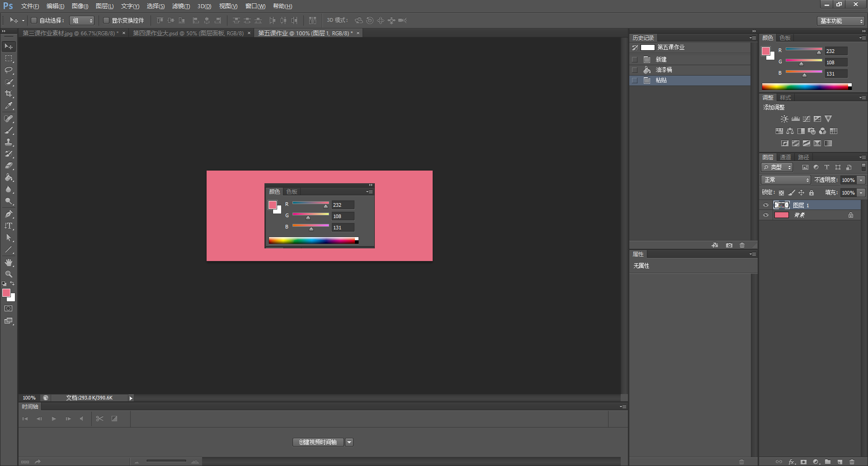Image resolution: width=868 pixels, height=466 pixels.
Task: Select the Quick Selection tool
Action: pos(9,82)
